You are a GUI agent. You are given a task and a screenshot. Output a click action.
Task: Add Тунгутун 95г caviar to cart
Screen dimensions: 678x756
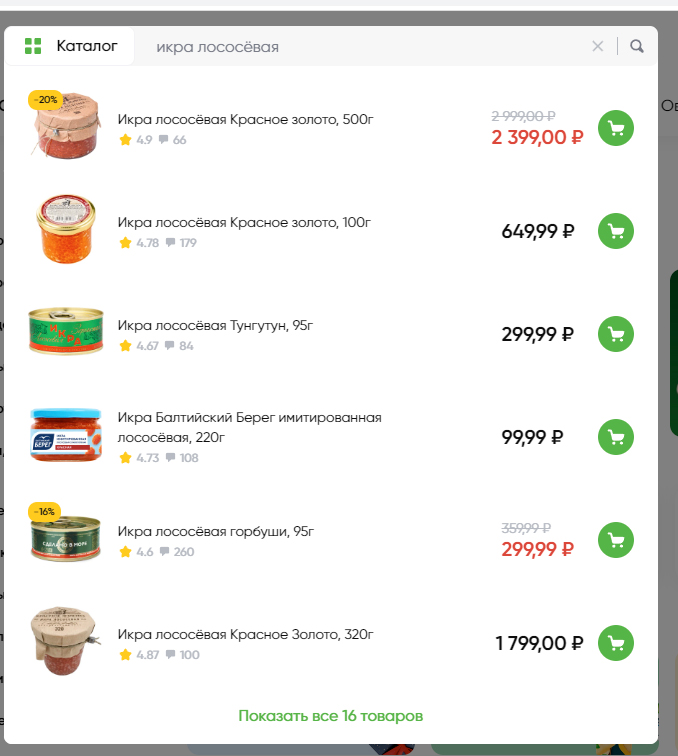(x=616, y=334)
